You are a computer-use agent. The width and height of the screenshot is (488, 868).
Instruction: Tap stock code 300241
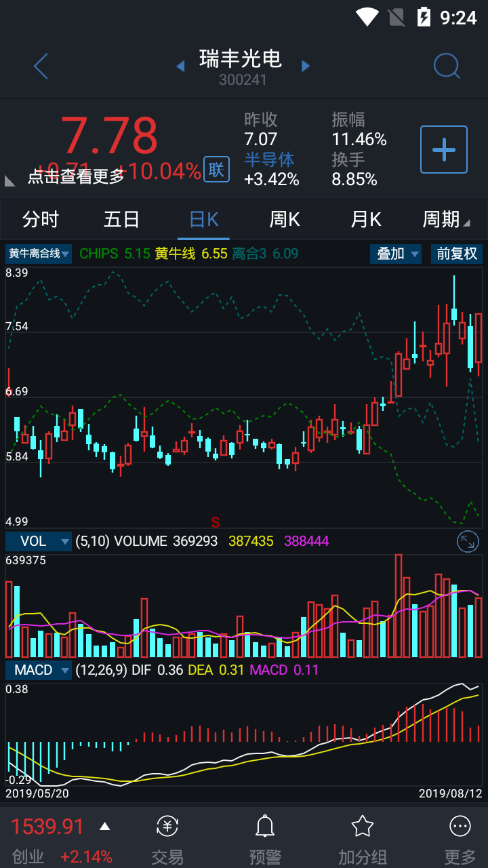pos(243,79)
